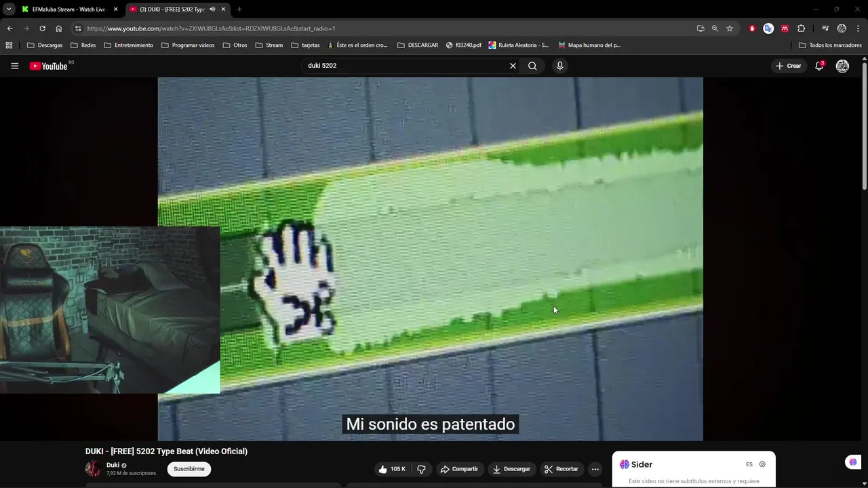Click Suscribirme button
The height and width of the screenshot is (488, 868).
189,469
